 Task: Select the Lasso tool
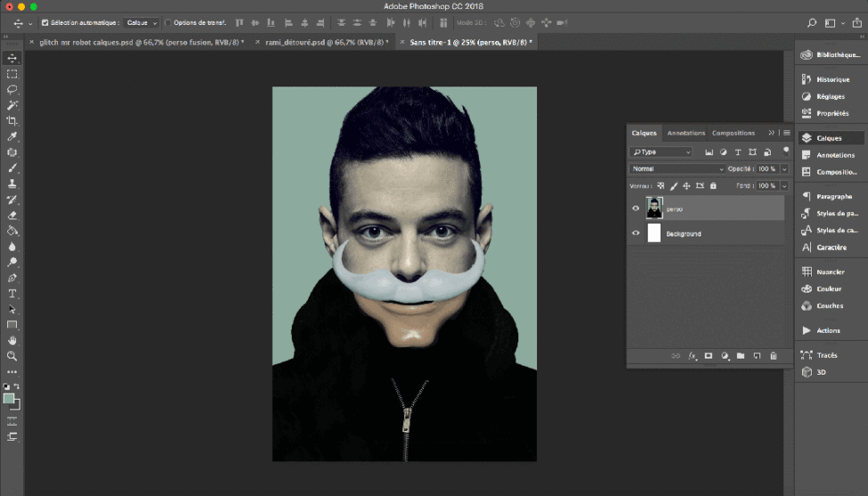pyautogui.click(x=12, y=89)
